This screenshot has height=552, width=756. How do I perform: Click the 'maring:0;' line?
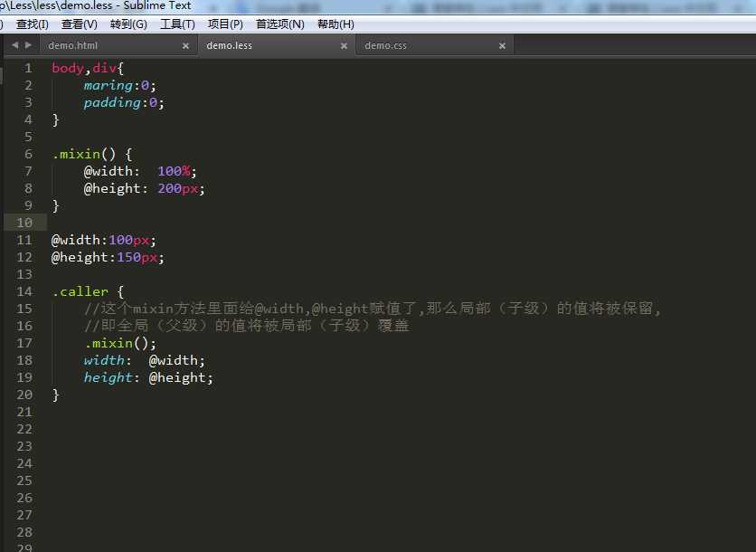[119, 85]
